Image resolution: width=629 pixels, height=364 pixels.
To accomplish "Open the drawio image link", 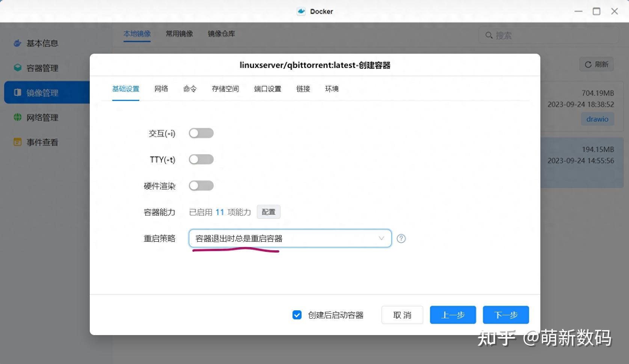I will point(597,119).
